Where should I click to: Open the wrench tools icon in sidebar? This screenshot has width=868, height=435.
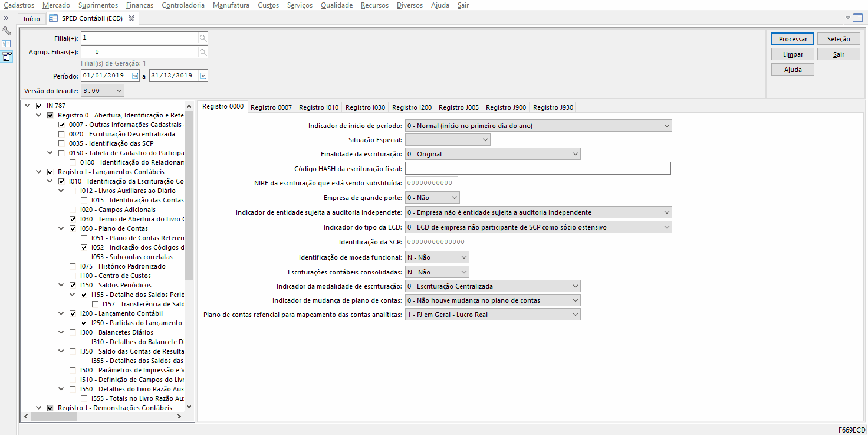[x=6, y=31]
